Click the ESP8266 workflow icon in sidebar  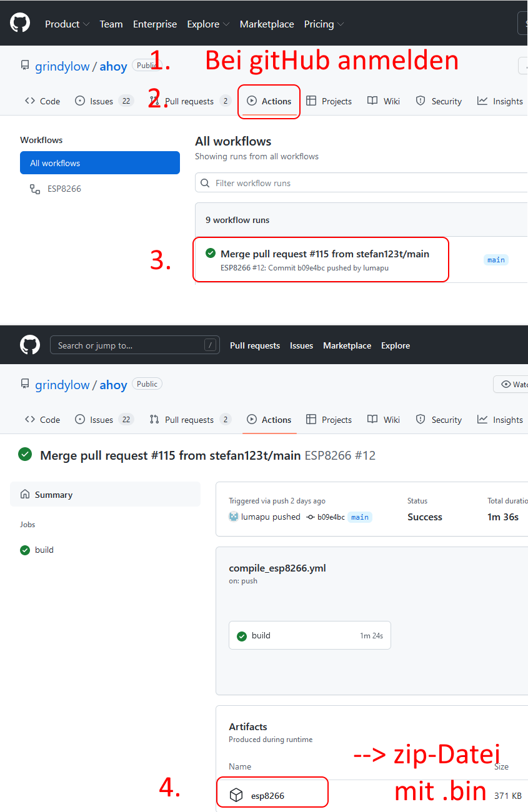pyautogui.click(x=35, y=189)
